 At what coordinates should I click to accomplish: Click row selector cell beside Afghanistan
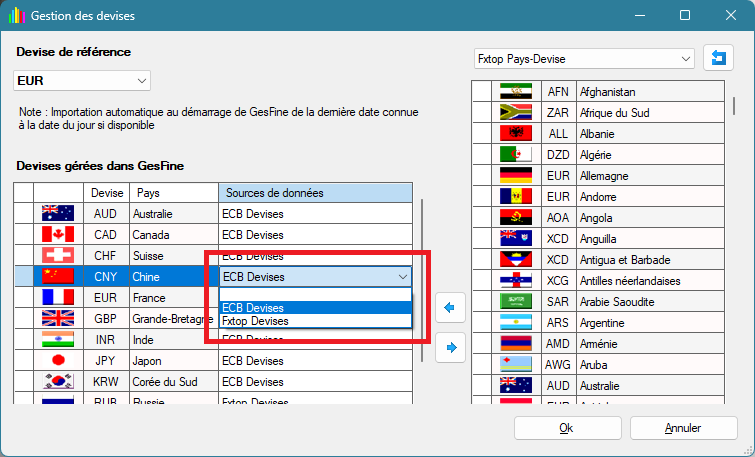pyautogui.click(x=482, y=92)
